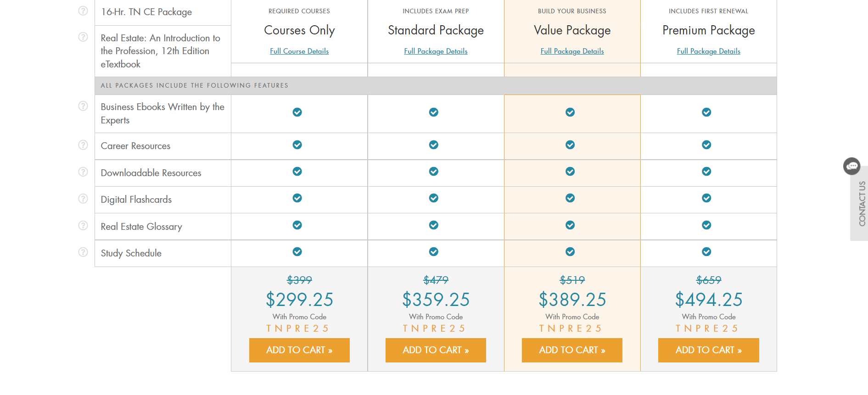Add Premium Package $494.25 to cart
This screenshot has height=395, width=868.
click(x=709, y=350)
